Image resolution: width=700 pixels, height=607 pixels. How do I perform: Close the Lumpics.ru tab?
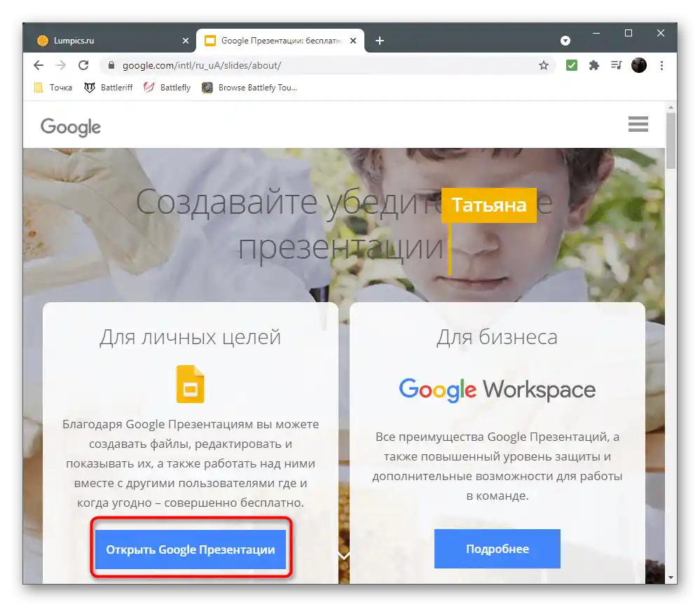[x=186, y=41]
